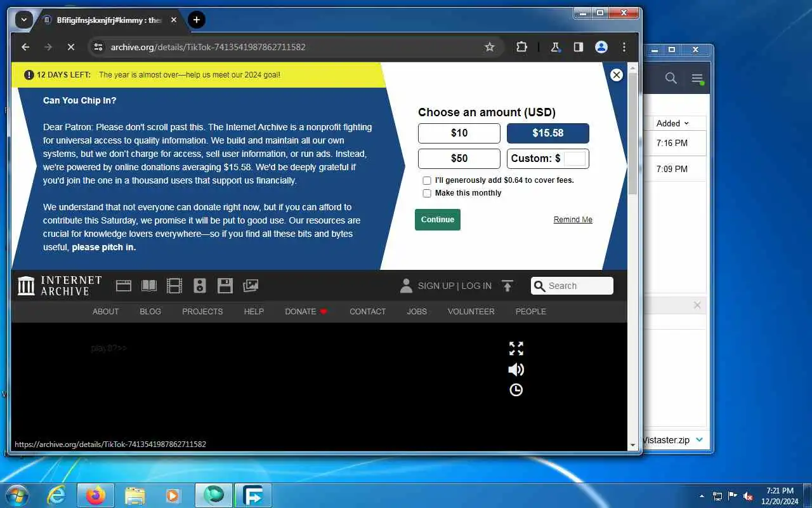Click the Custom amount input box
This screenshot has width=812, height=508.
point(575,159)
